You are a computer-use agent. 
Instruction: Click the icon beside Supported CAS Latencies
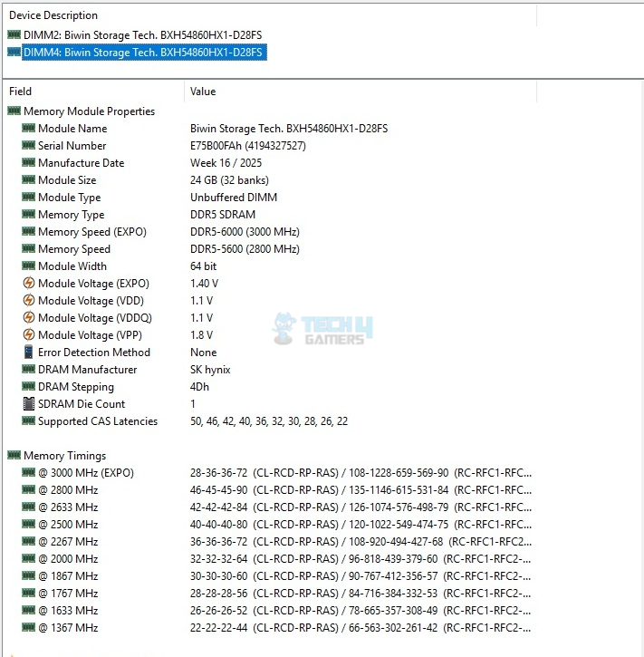click(28, 420)
